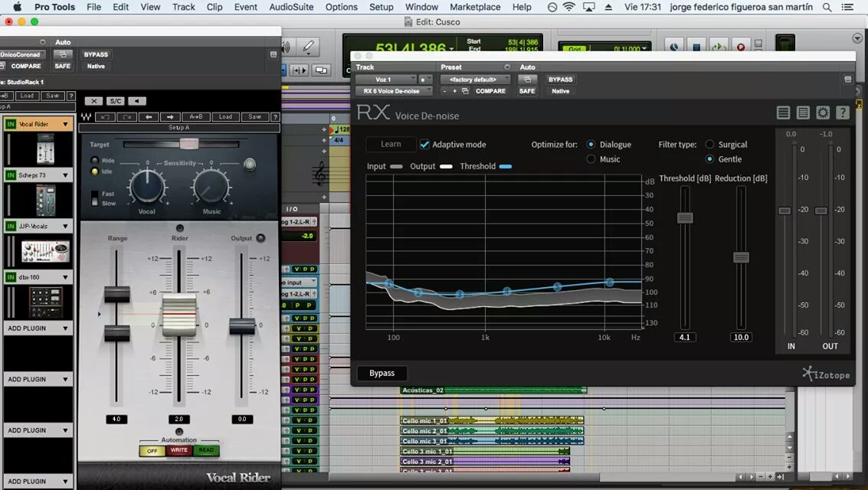This screenshot has height=490, width=868.
Task: Open the dbx-160 slot dropdown arrow
Action: coord(65,277)
